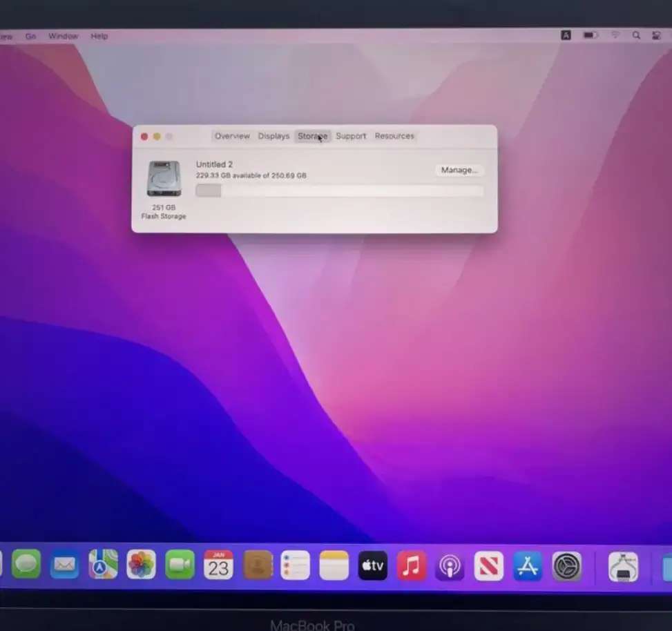Click the 'Untitled 2' volume name
This screenshot has height=631, width=672.
tap(214, 164)
